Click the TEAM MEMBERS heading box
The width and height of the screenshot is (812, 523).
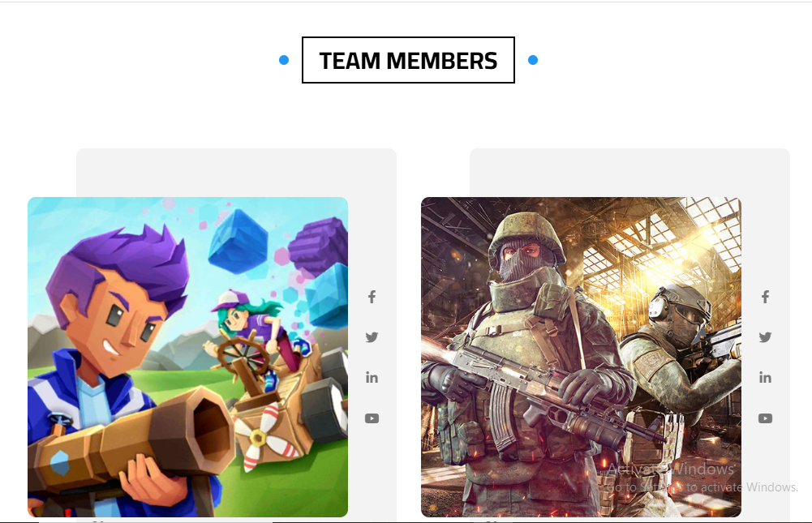[x=408, y=60]
